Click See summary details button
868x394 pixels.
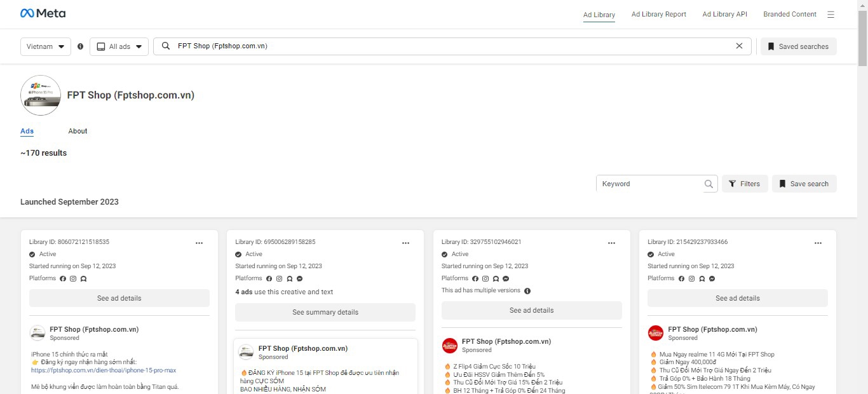325,312
